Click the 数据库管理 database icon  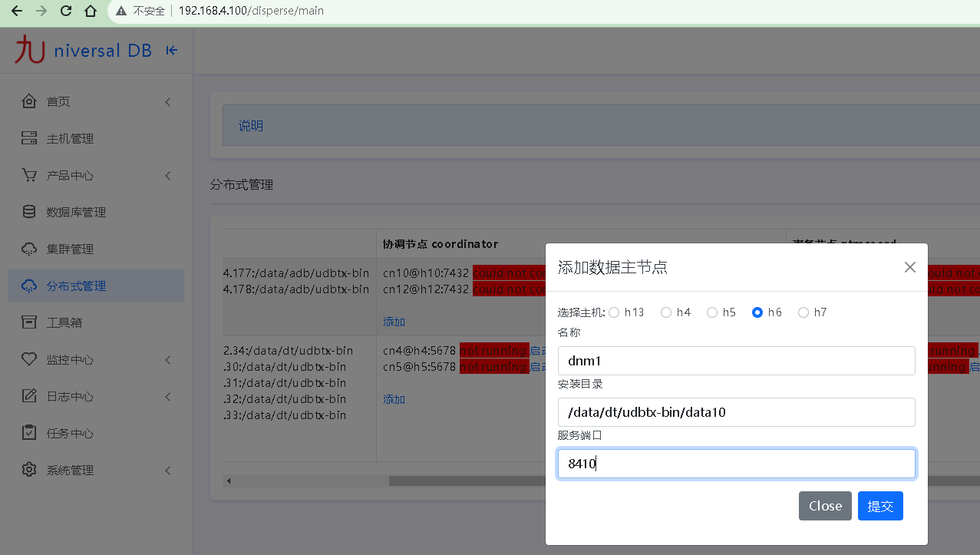coord(29,212)
